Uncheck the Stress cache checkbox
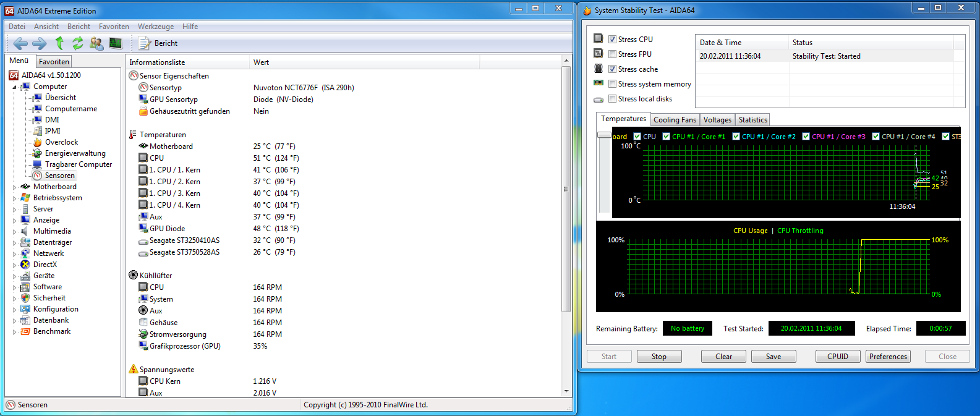This screenshot has width=980, height=416. [x=612, y=69]
